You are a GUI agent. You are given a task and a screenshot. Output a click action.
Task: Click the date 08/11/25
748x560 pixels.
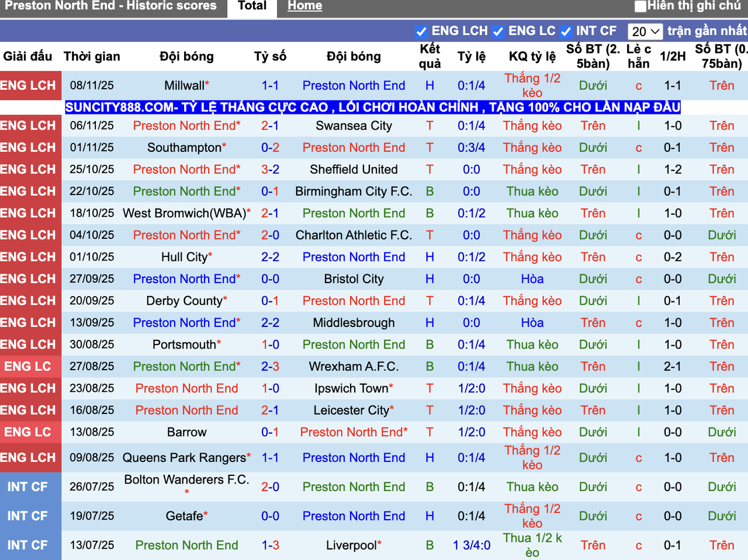pos(92,85)
